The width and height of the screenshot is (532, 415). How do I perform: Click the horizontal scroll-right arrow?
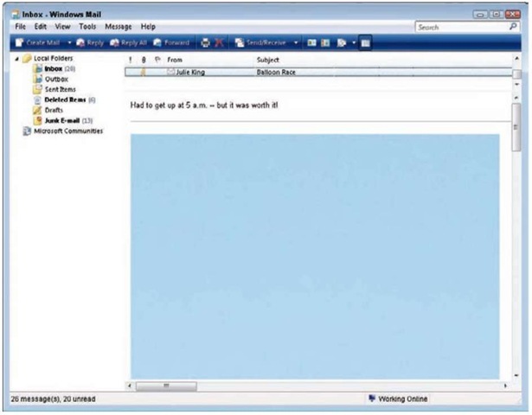[505, 386]
